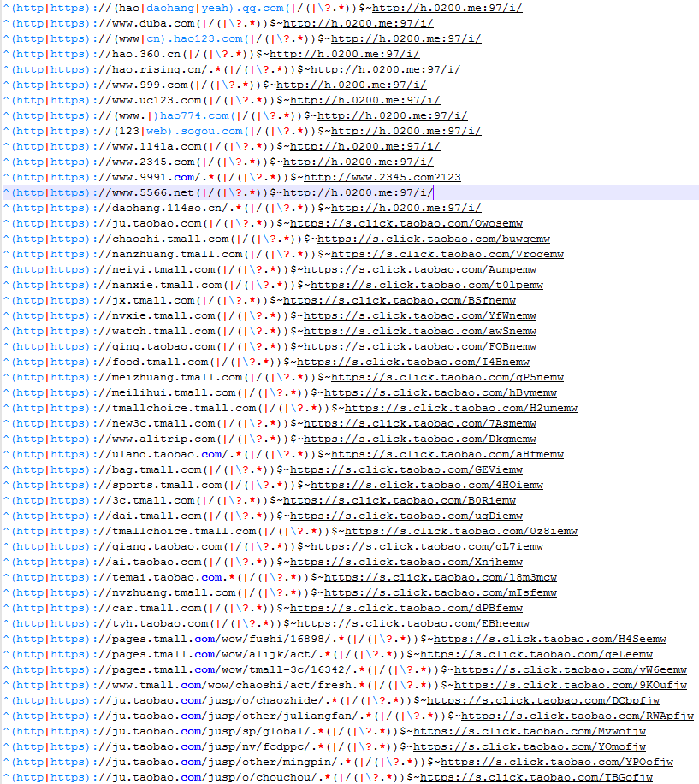Open the link on the hao.360.cn row
This screenshot has height=784, width=699.
pos(344,54)
